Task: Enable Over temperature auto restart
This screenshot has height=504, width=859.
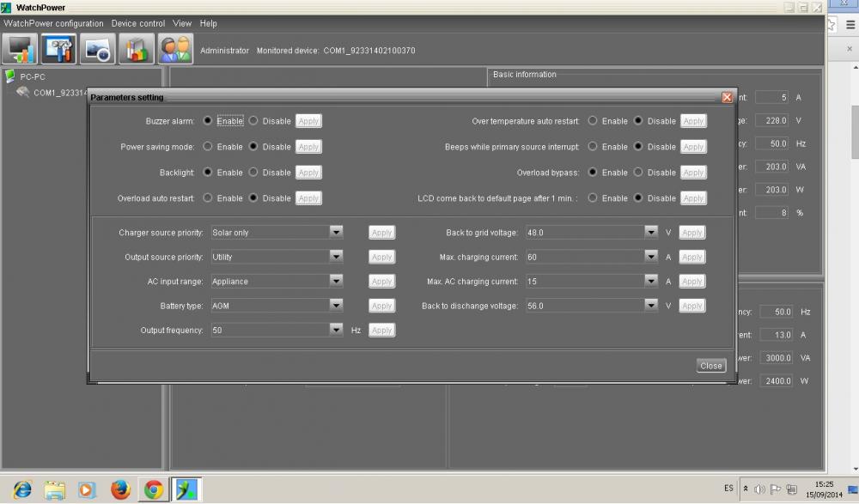Action: (x=593, y=120)
